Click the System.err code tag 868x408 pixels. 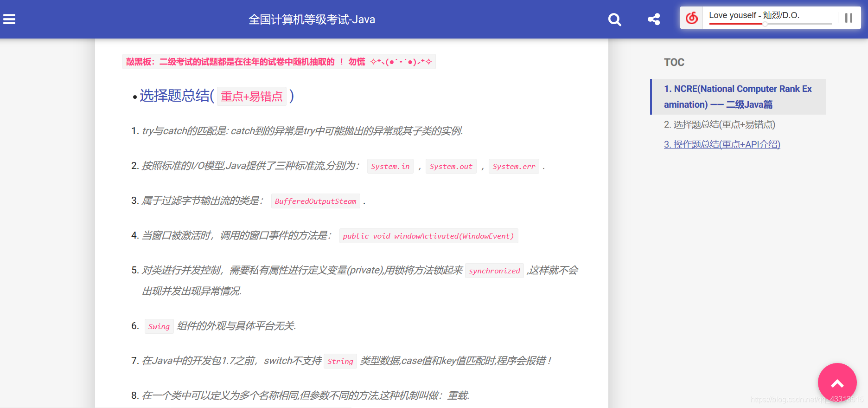514,166
